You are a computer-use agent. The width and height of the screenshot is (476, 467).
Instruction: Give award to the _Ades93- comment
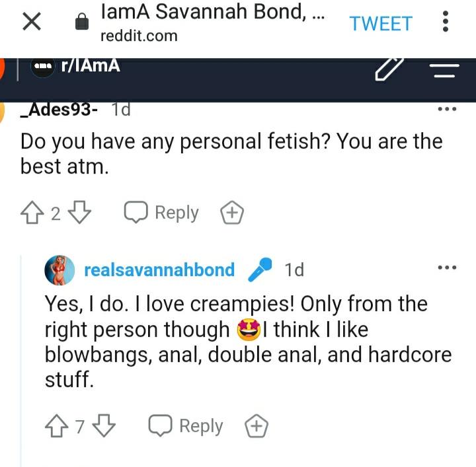click(231, 213)
